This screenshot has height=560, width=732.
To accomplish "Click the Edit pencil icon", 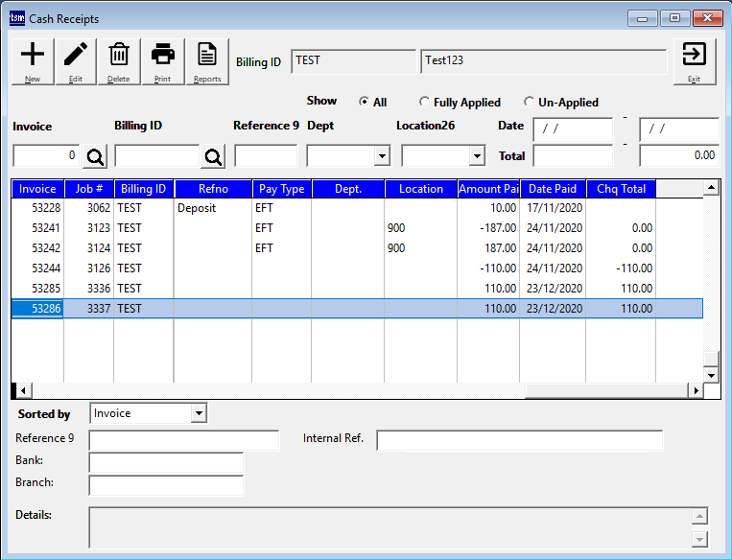I will [x=76, y=60].
